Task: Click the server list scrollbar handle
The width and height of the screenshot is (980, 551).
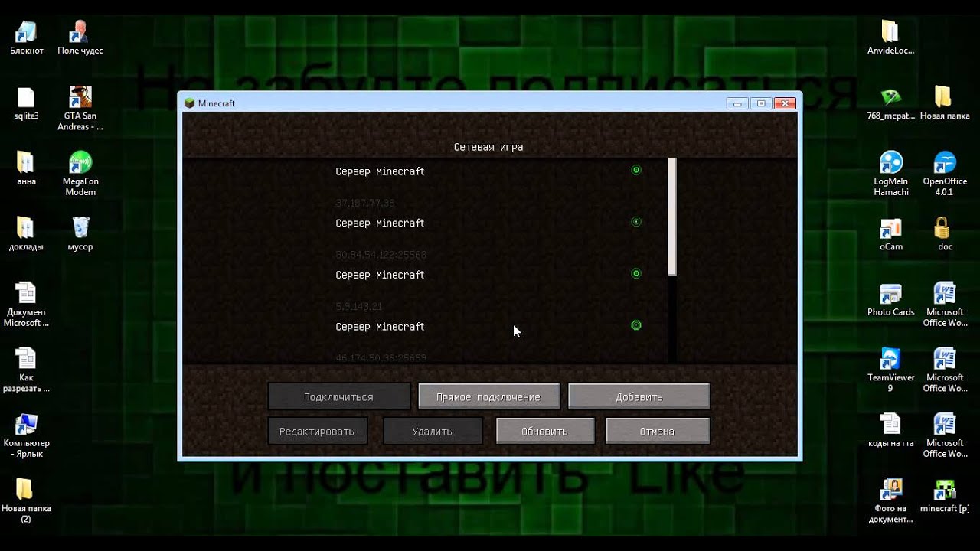Action: coord(672,217)
